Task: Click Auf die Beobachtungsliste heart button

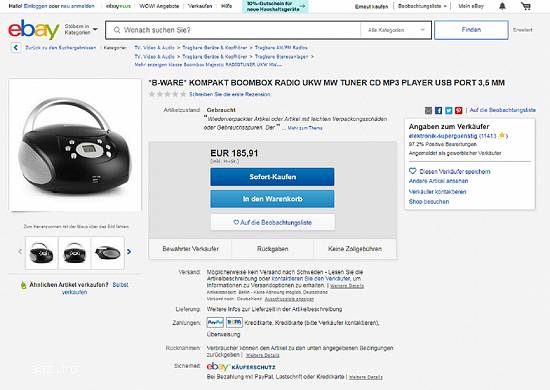Action: click(273, 222)
